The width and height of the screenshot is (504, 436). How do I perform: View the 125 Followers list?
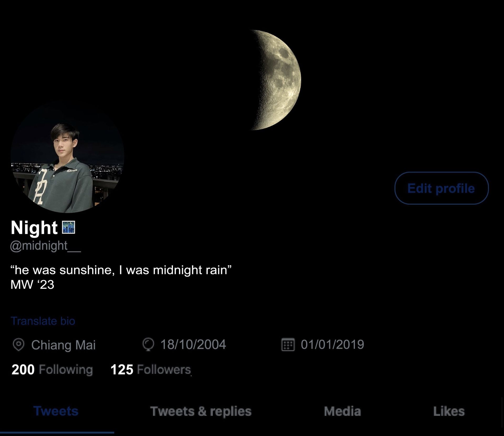(151, 370)
